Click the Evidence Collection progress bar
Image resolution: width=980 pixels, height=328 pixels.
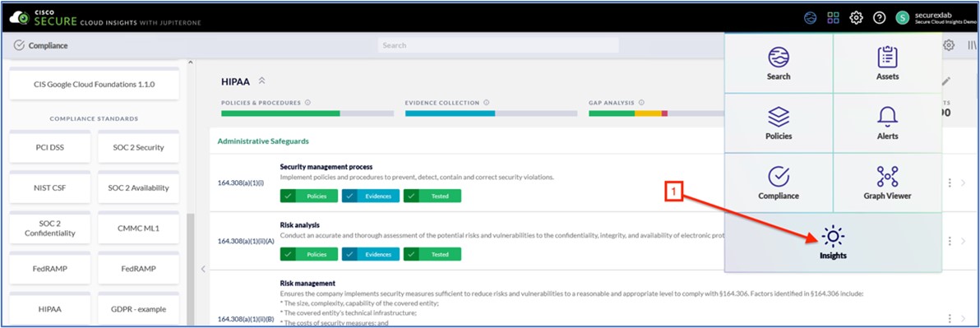coord(492,113)
